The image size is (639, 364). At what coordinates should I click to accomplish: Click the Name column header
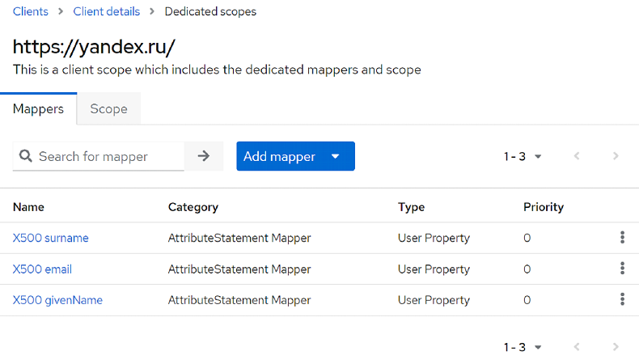[28, 207]
